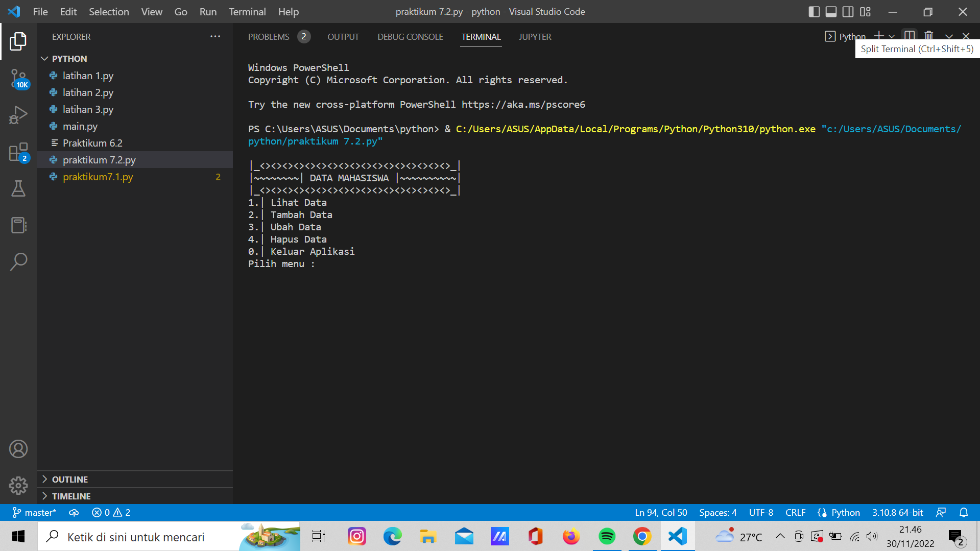This screenshot has width=980, height=551.
Task: Kill the active terminal with trash icon
Action: click(928, 35)
